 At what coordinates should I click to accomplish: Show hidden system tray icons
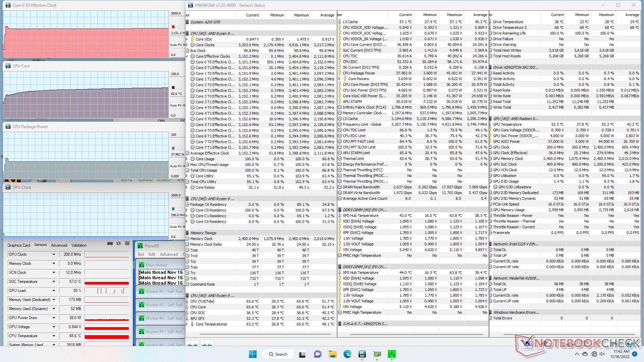click(577, 354)
